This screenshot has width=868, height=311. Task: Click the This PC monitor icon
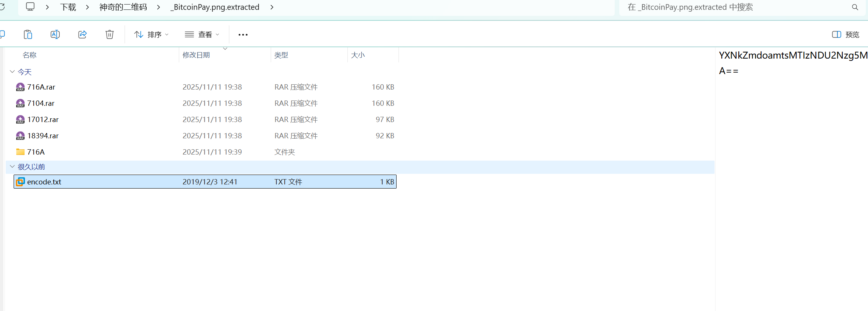pyautogui.click(x=30, y=7)
